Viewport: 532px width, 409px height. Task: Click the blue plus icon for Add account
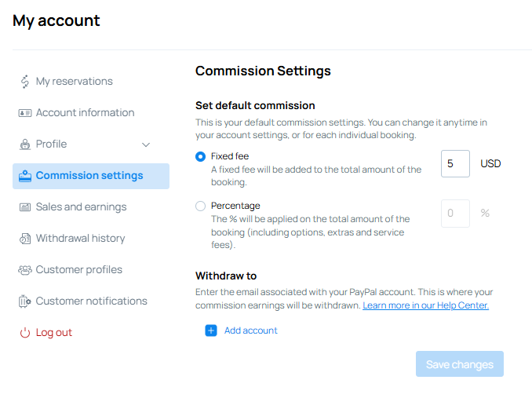(211, 330)
